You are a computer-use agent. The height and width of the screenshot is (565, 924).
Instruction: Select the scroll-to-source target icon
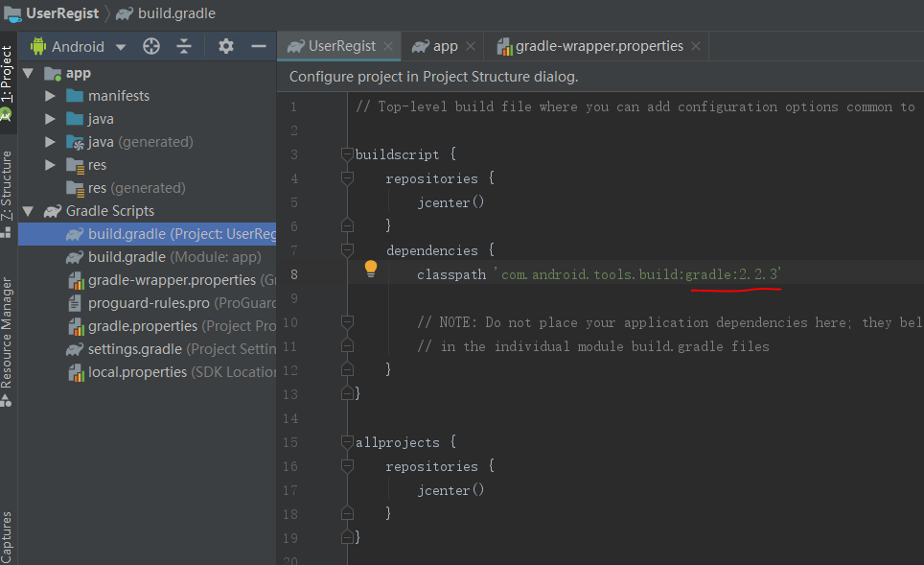point(150,45)
